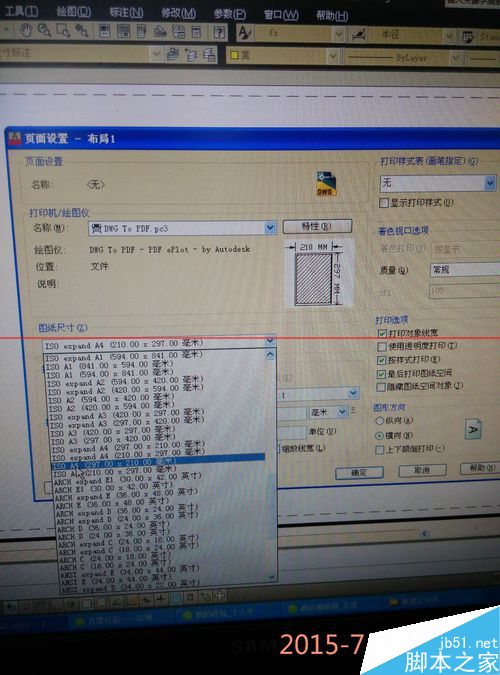500x675 pixels.
Task: Select 横向 landscape orientation
Action: (x=379, y=436)
